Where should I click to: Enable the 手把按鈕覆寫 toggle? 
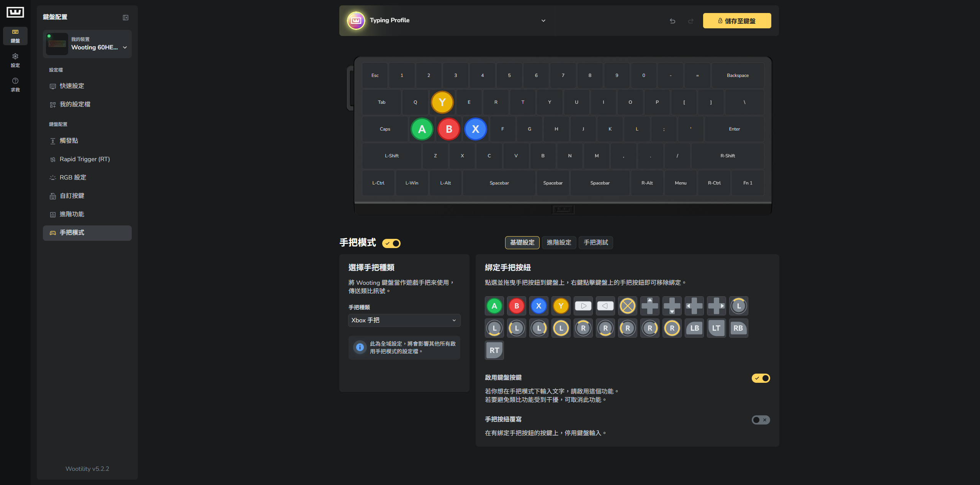click(x=761, y=420)
